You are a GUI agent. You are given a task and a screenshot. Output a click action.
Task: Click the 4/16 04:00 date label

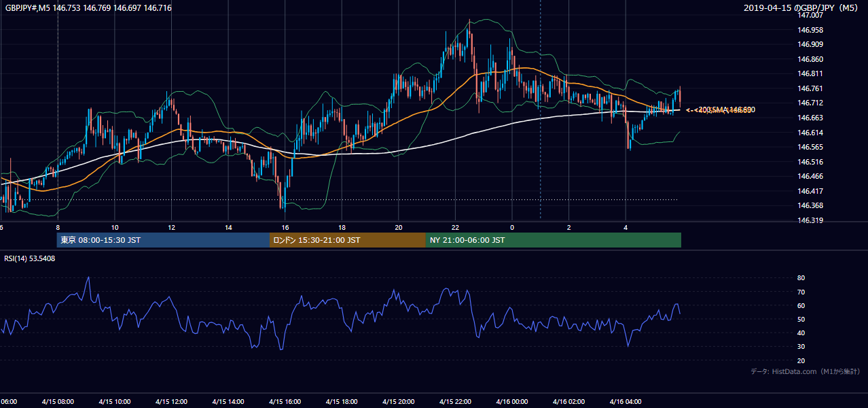point(626,402)
